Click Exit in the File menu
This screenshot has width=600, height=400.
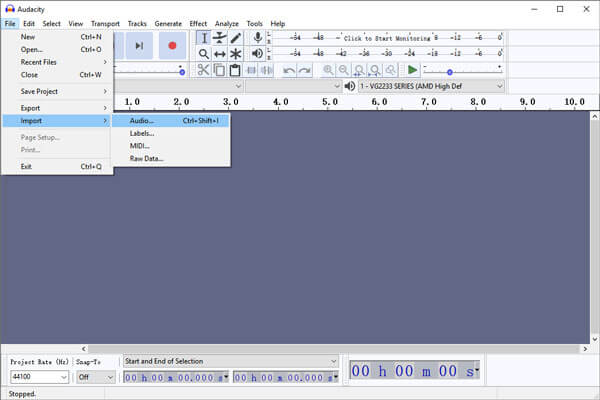click(x=57, y=167)
